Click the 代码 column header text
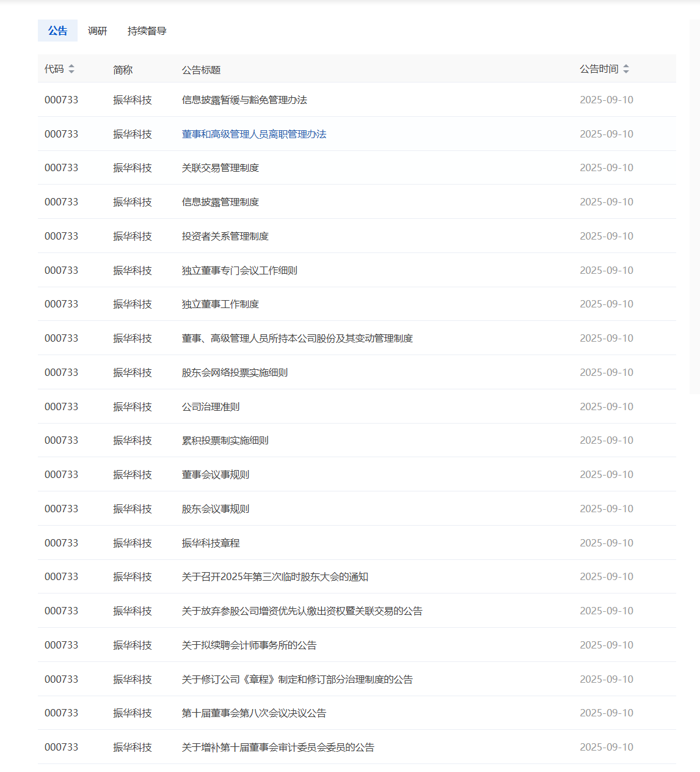The image size is (700, 772). (x=54, y=69)
